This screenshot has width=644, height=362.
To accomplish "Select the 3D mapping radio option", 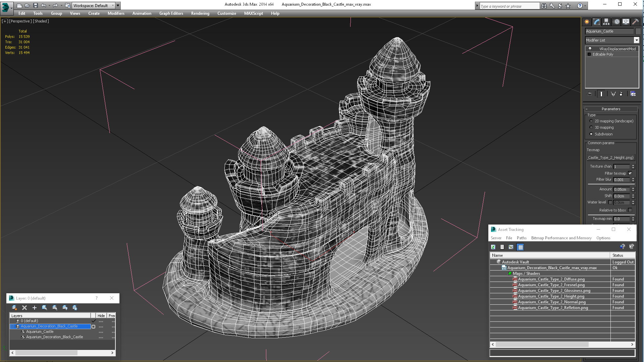I will 591,127.
